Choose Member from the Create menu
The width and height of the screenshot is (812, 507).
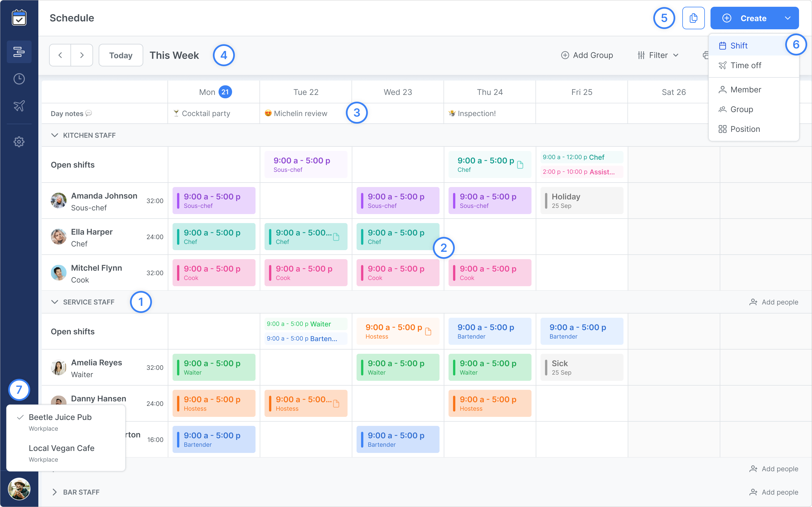[745, 89]
